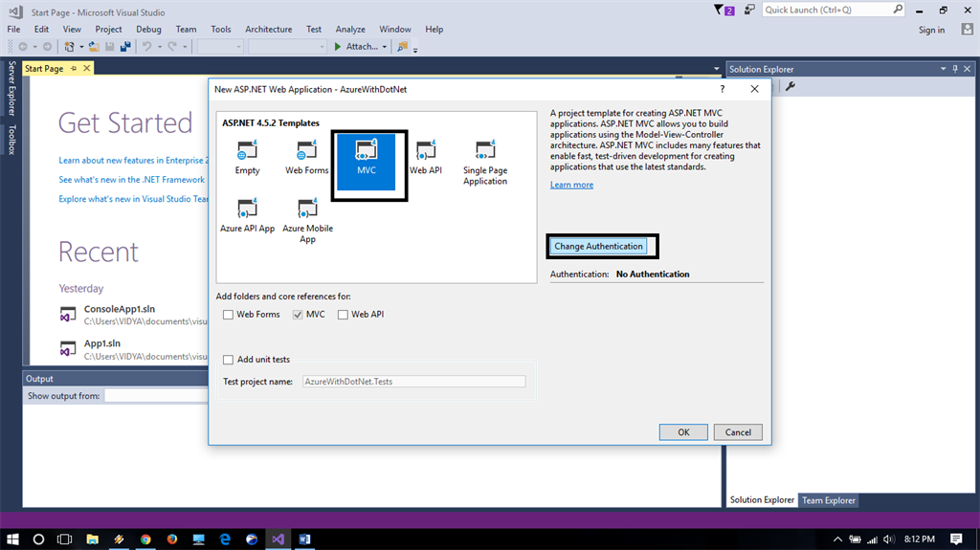Open Solution Explorer properties wrench icon
980x550 pixels.
(791, 86)
